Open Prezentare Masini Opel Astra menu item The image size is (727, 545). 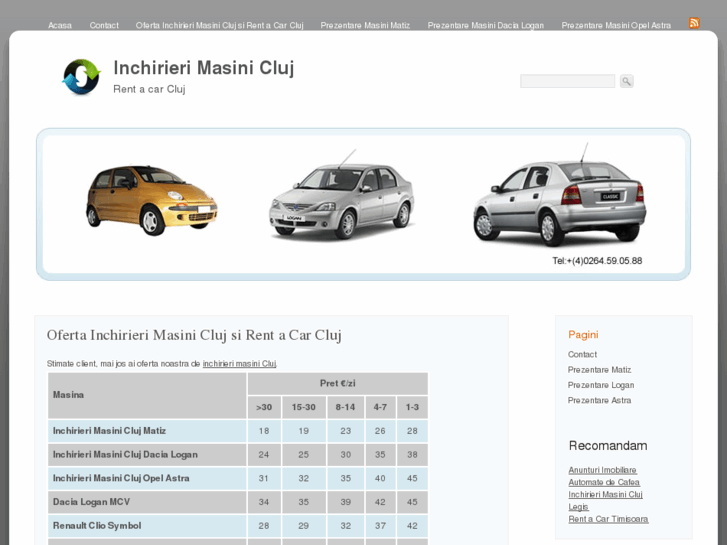[616, 25]
